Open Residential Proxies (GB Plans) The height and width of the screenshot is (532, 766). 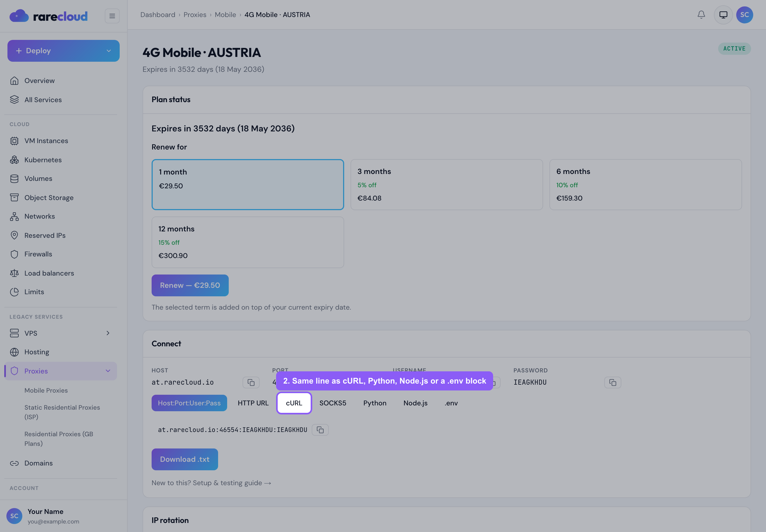click(x=59, y=439)
